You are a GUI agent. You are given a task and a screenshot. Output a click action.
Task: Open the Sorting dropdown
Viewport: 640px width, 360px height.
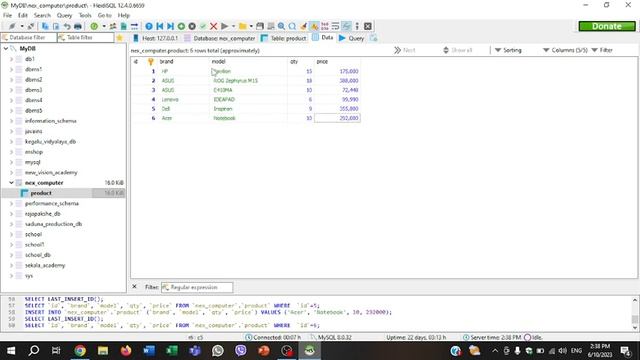[508, 50]
